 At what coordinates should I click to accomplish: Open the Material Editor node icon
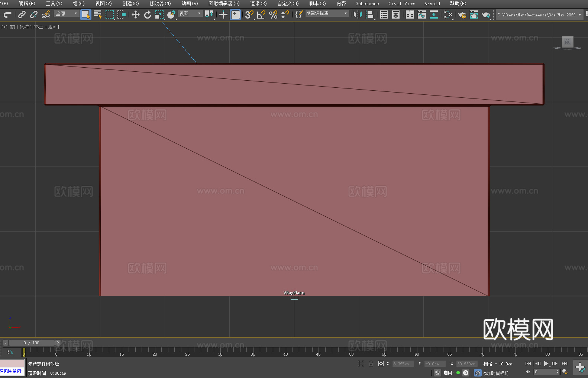tap(448, 14)
